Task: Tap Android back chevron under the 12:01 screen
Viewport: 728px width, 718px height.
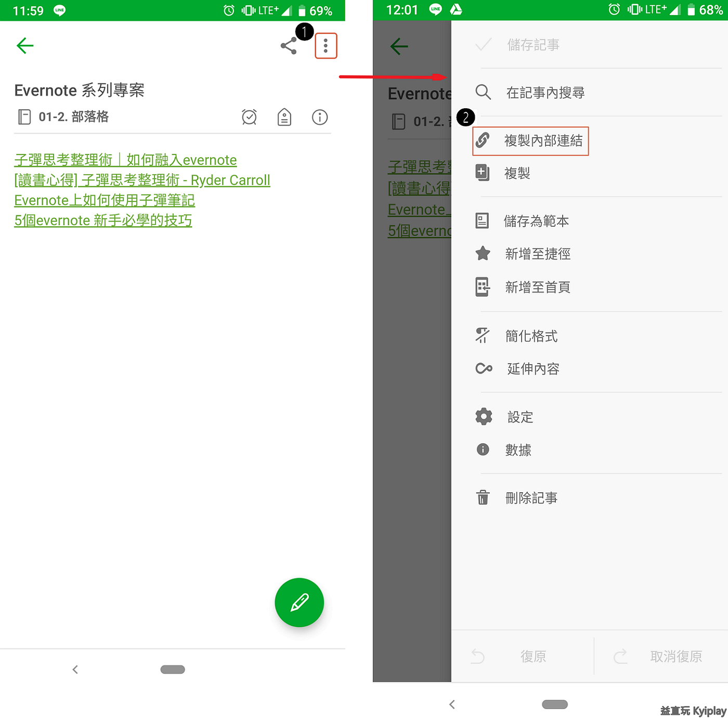Action: (x=452, y=704)
